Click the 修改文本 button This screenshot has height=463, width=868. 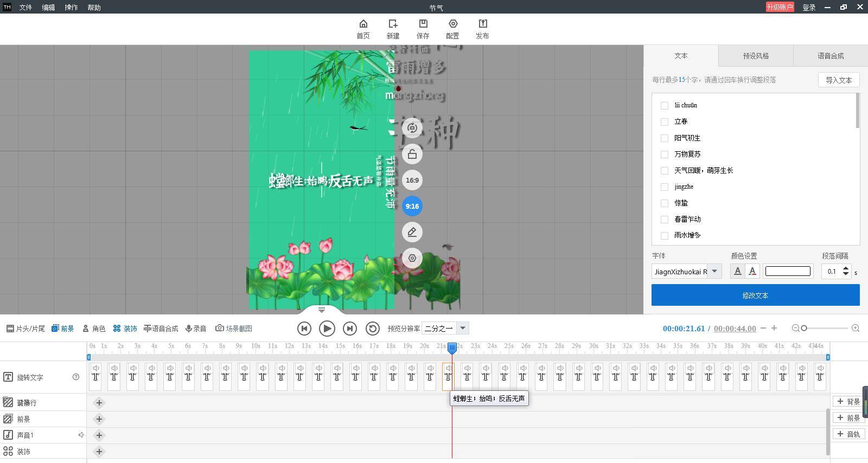point(755,295)
